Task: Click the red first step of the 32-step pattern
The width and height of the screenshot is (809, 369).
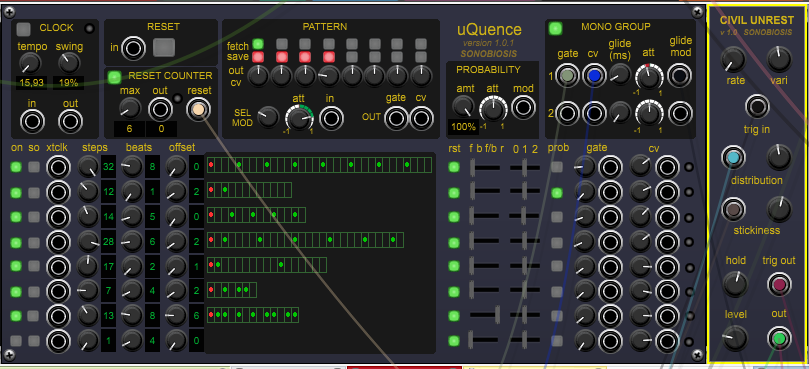Action: pos(211,165)
